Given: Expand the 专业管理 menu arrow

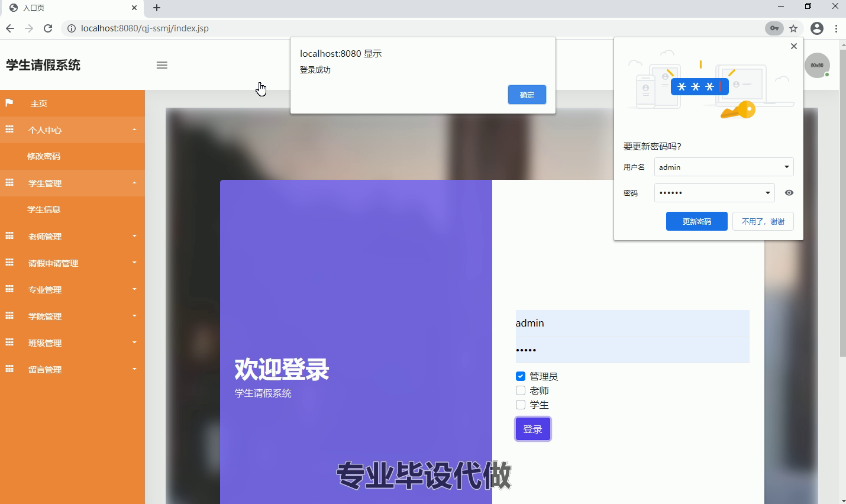Looking at the screenshot, I should click(134, 289).
